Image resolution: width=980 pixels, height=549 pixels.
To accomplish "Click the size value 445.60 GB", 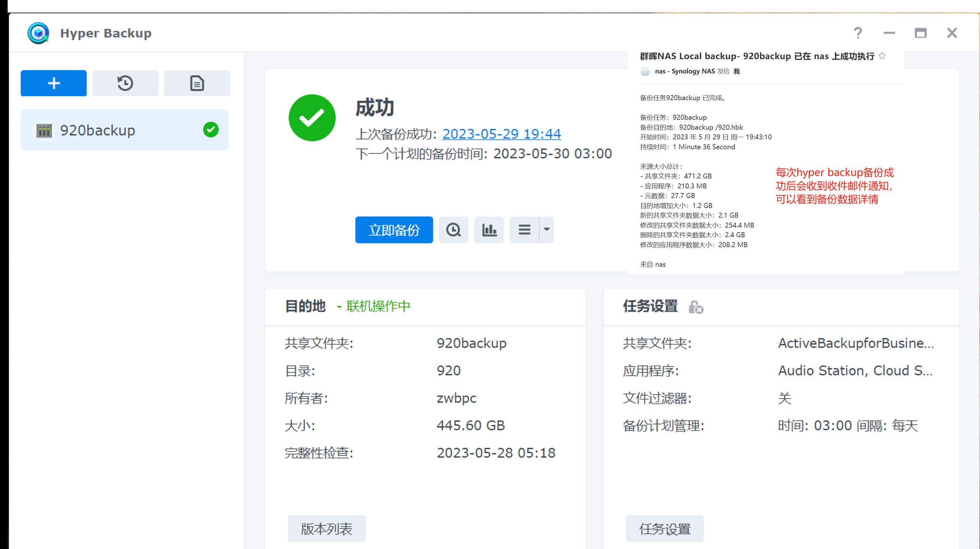I will coord(471,425).
